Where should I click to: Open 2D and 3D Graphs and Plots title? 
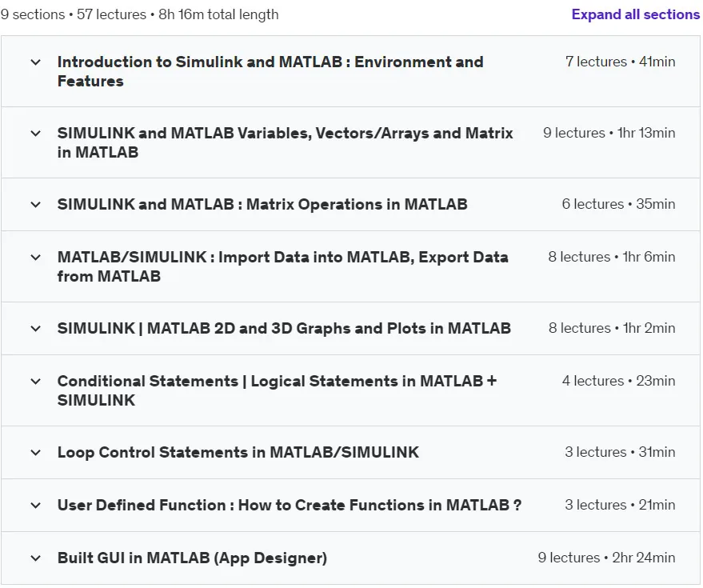click(284, 328)
